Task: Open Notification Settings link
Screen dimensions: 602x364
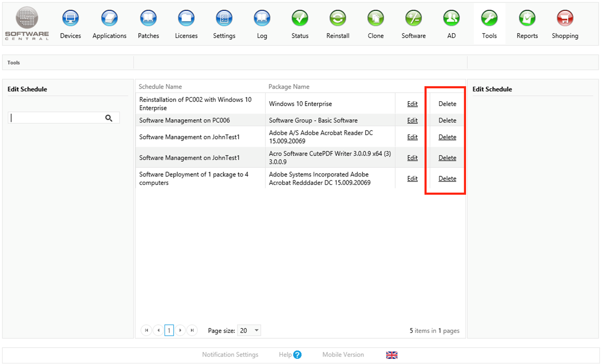Action: click(230, 355)
